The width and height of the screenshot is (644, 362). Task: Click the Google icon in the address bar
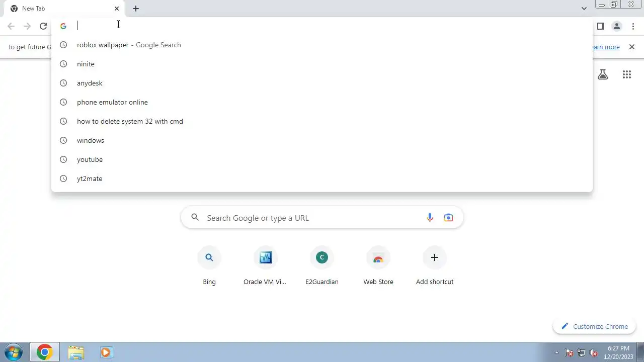[x=63, y=26]
